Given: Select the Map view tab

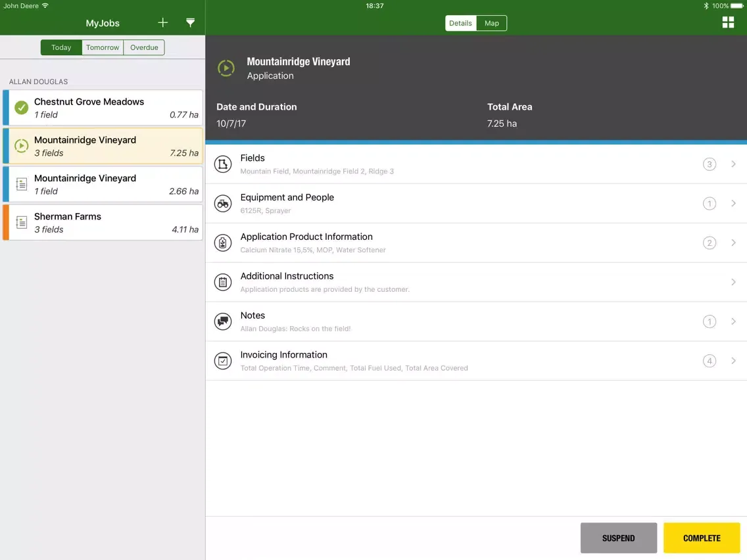Looking at the screenshot, I should coord(492,23).
